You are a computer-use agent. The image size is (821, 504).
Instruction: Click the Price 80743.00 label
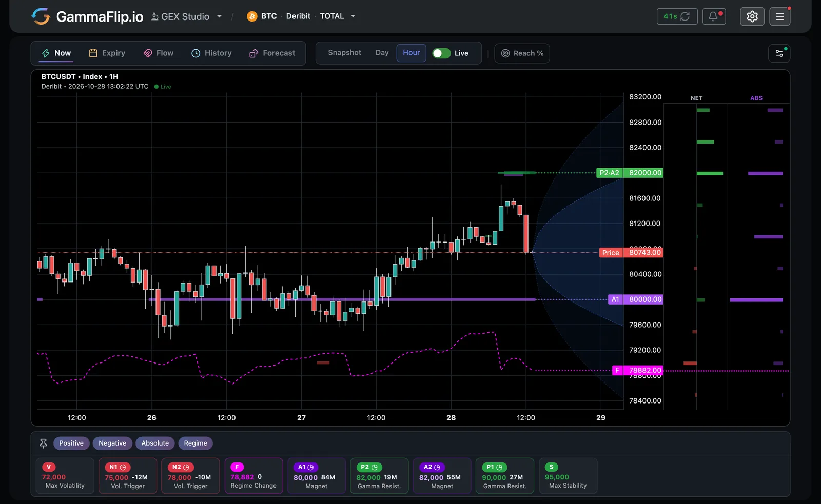tap(631, 252)
